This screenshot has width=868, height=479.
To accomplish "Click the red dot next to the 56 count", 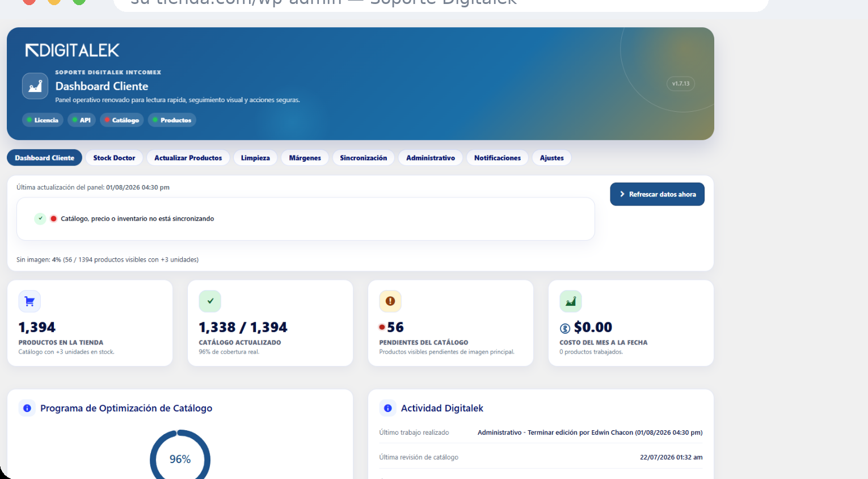I will [x=382, y=327].
